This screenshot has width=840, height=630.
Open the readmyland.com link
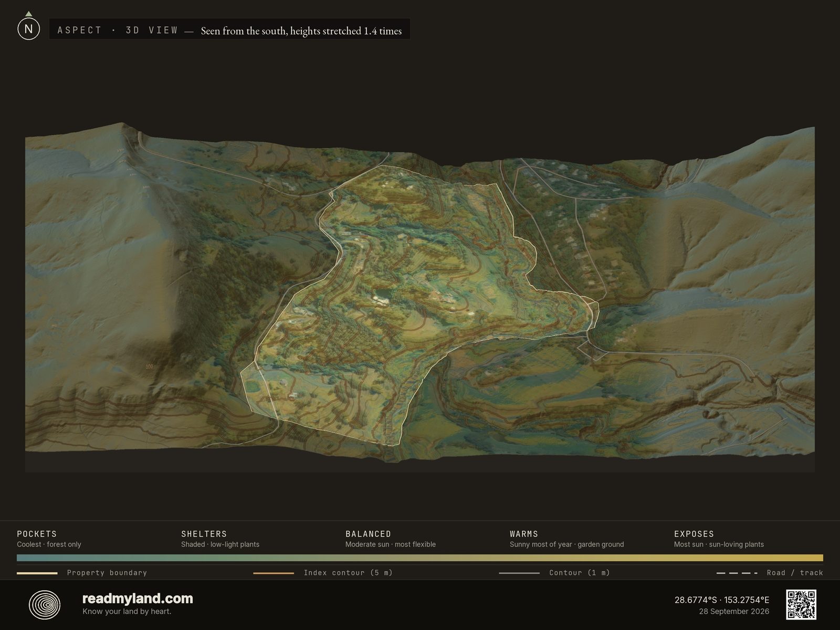point(138,598)
